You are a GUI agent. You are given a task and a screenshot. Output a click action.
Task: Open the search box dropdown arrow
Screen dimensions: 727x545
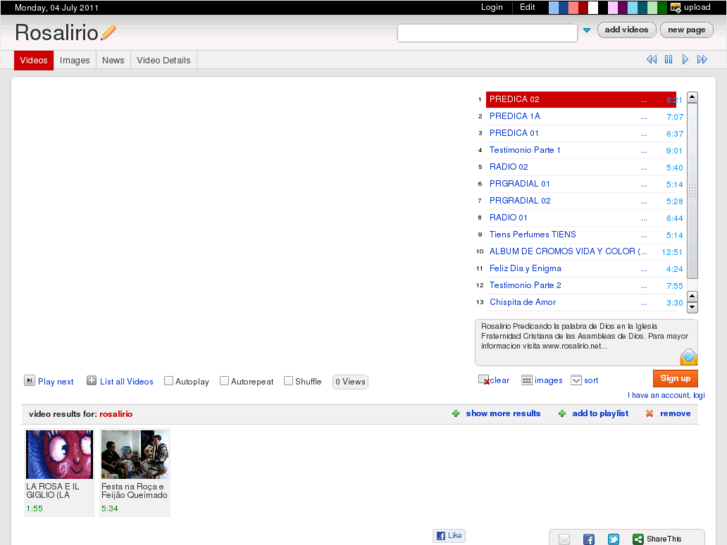587,30
